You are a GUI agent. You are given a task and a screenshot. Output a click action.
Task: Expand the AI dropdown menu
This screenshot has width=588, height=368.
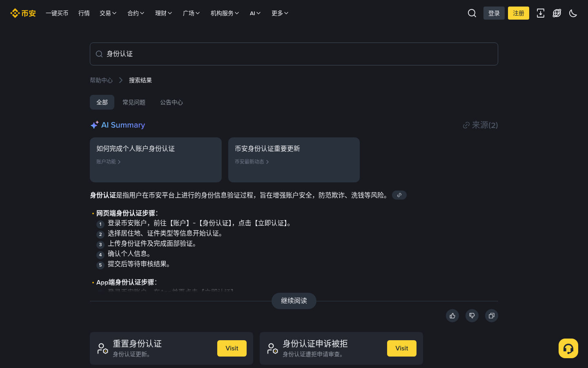(x=255, y=13)
